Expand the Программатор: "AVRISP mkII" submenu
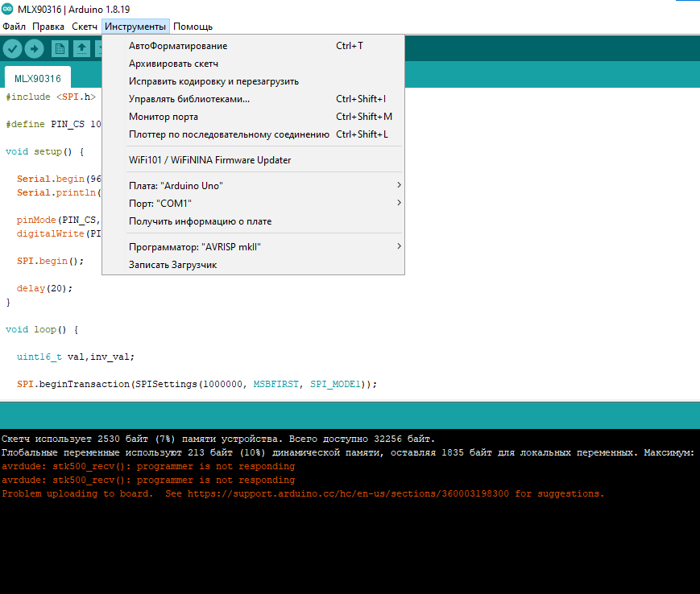 253,247
